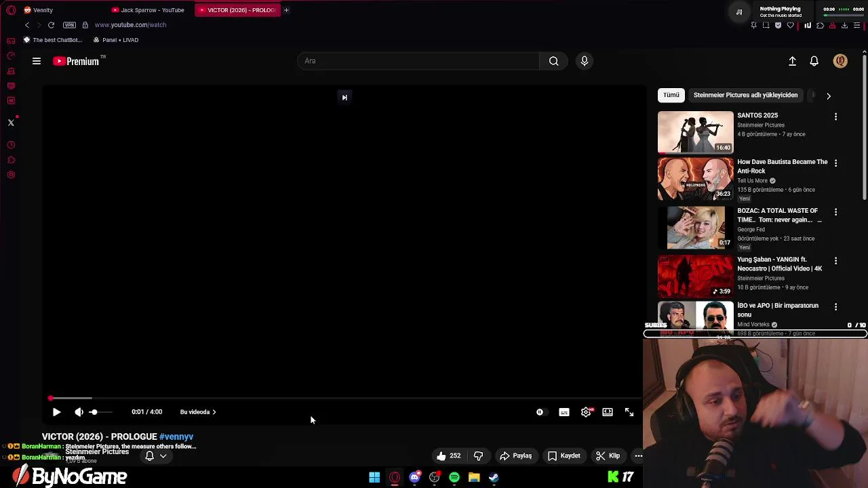Dislike the video
The width and height of the screenshot is (868, 488).
(478, 456)
